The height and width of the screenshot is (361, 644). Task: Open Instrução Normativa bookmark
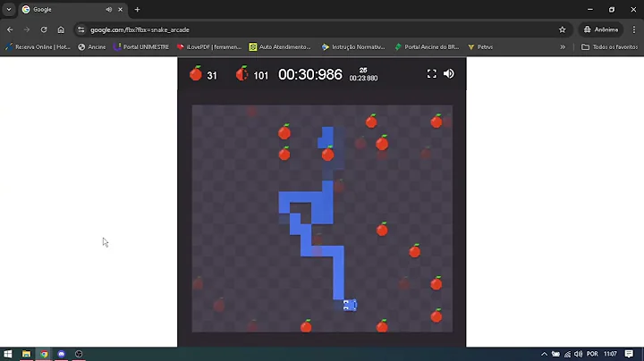tap(353, 46)
